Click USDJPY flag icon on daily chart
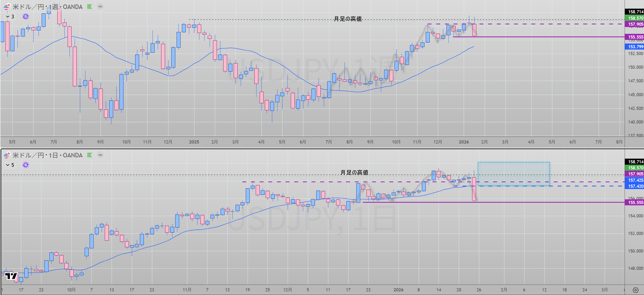 pos(7,155)
